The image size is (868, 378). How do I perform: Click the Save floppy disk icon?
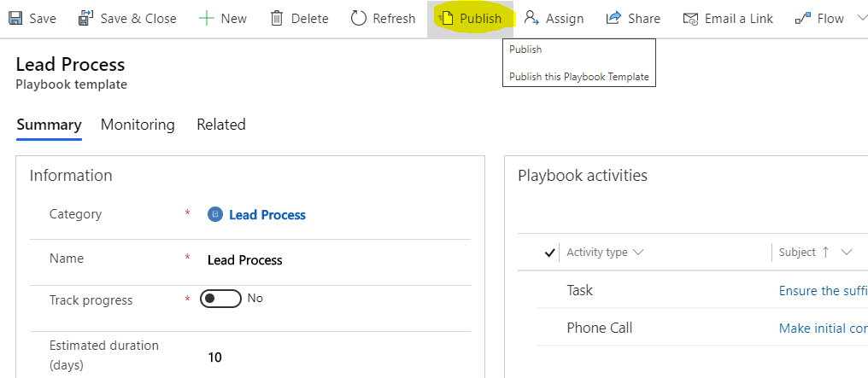coord(15,18)
